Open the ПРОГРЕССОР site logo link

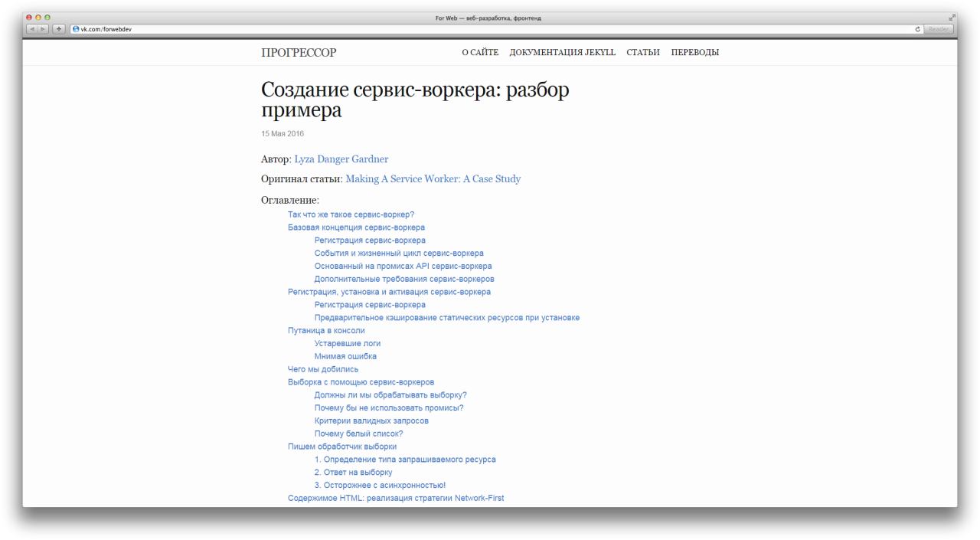pos(299,53)
